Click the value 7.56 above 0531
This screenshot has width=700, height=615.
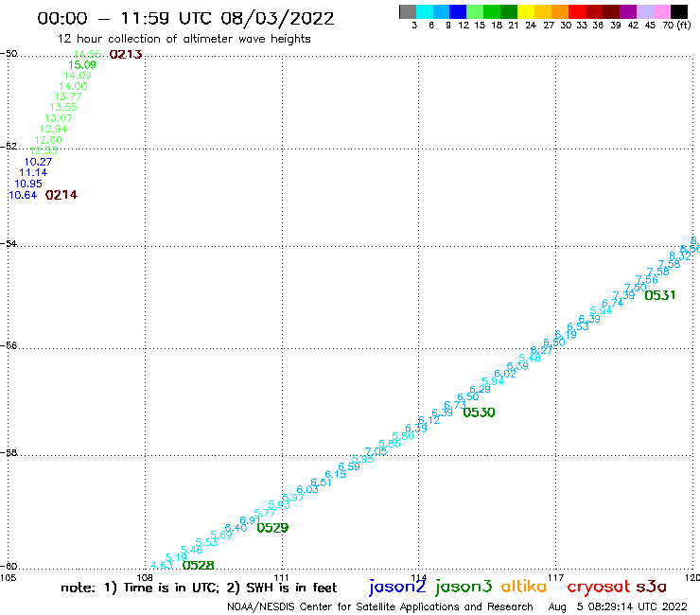(x=647, y=279)
